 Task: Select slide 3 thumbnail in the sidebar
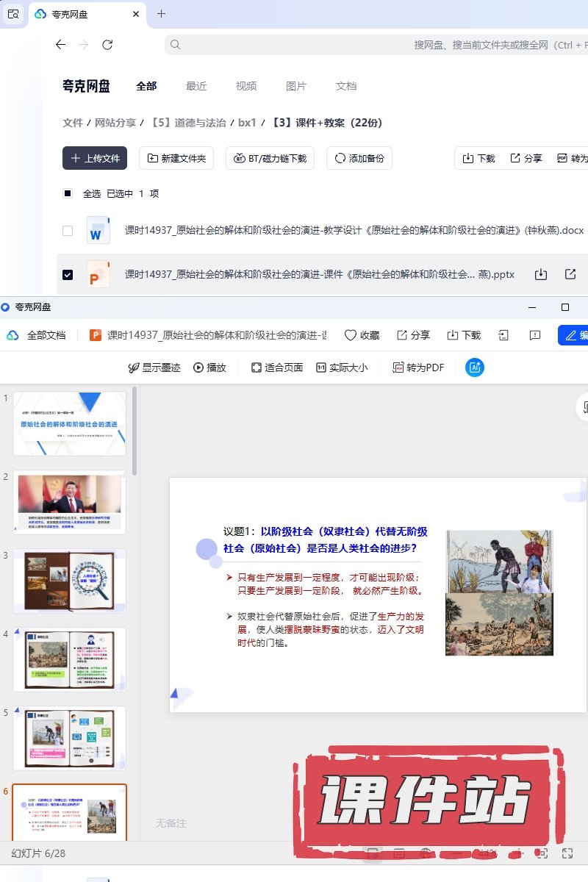(x=70, y=581)
